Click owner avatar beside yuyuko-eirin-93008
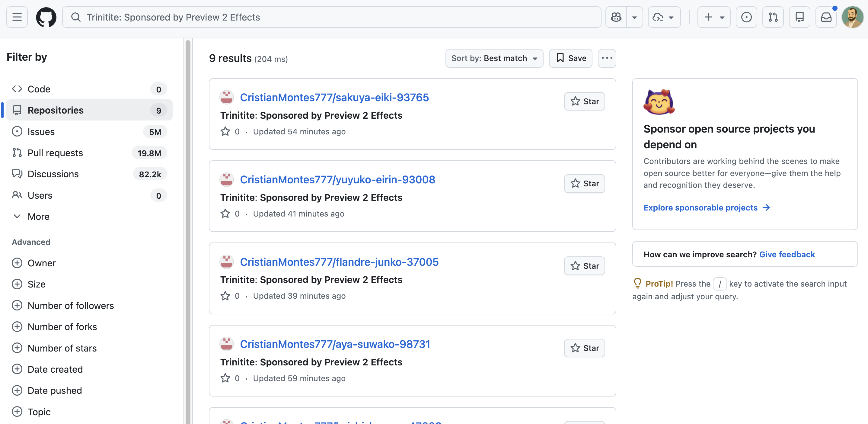This screenshot has width=868, height=424. (227, 180)
